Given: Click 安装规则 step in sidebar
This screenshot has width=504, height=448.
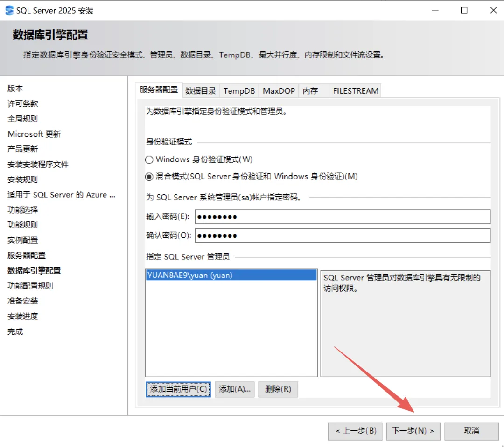Looking at the screenshot, I should pos(23,179).
